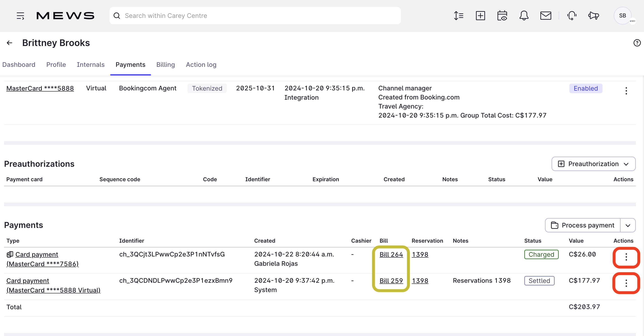Viewport: 644px width, 336px height.
Task: Open the calendar eye availability icon
Action: pos(502,16)
